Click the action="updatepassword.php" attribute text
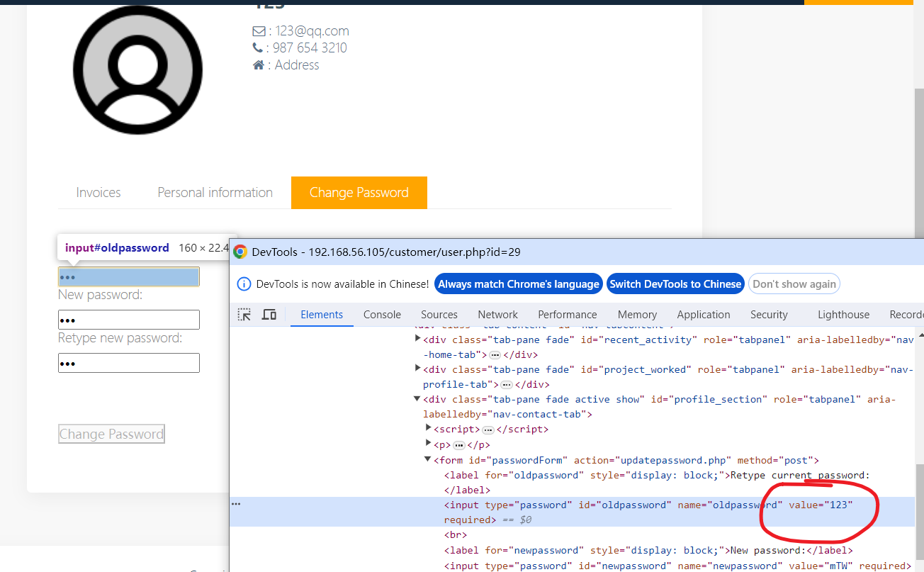 (653, 460)
